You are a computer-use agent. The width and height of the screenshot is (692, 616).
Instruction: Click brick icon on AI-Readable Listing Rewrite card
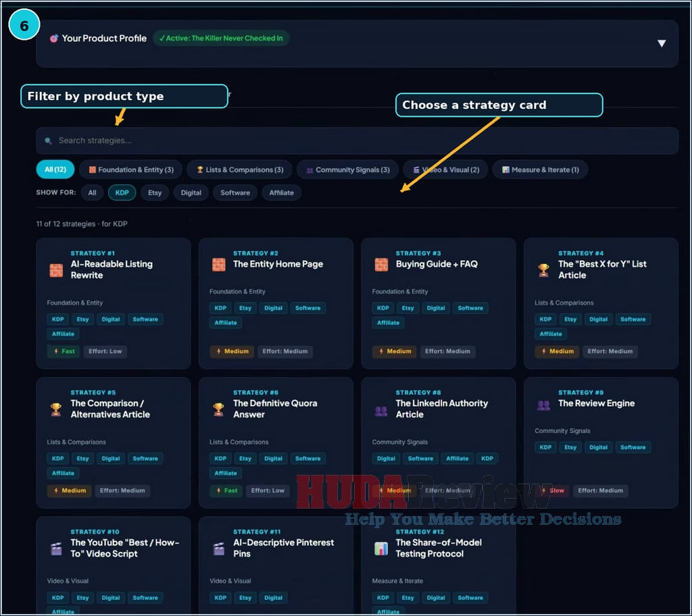[x=56, y=270]
